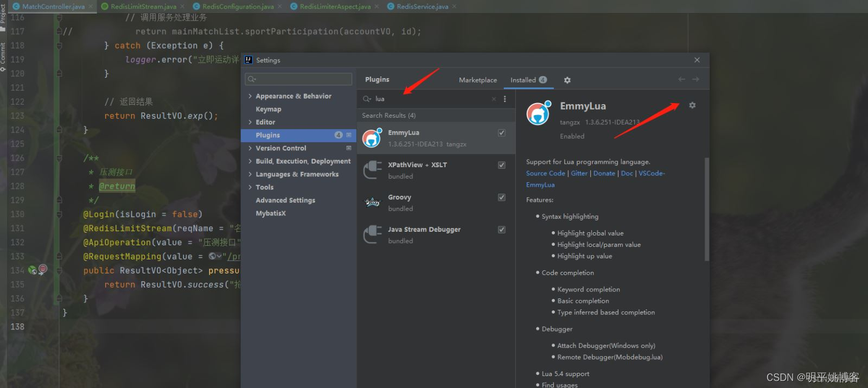Click the plugin description scrollbar
This screenshot has width=868, height=388.
point(706,209)
